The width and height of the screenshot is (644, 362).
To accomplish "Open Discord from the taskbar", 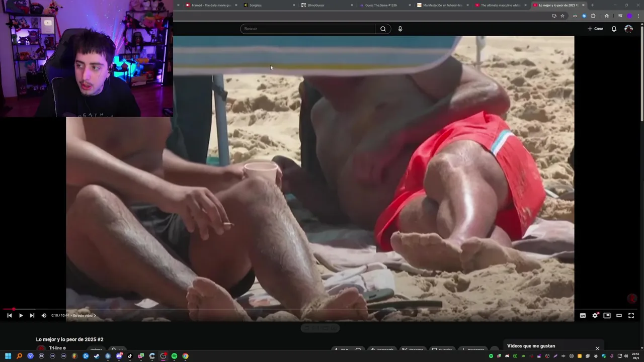I will click(119, 356).
